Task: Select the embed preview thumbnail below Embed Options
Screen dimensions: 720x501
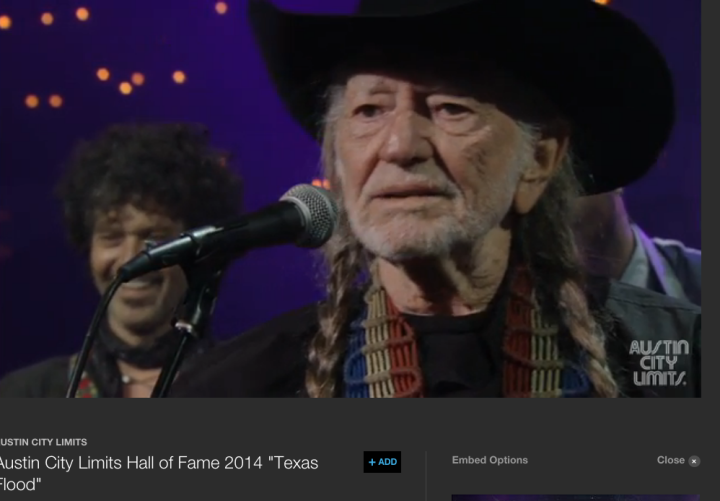Action: (x=576, y=498)
